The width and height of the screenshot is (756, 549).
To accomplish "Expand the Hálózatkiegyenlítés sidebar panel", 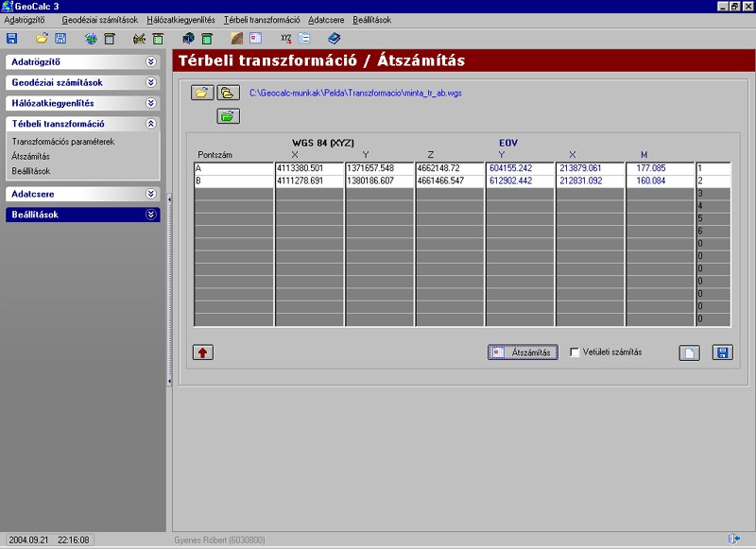I will [151, 103].
